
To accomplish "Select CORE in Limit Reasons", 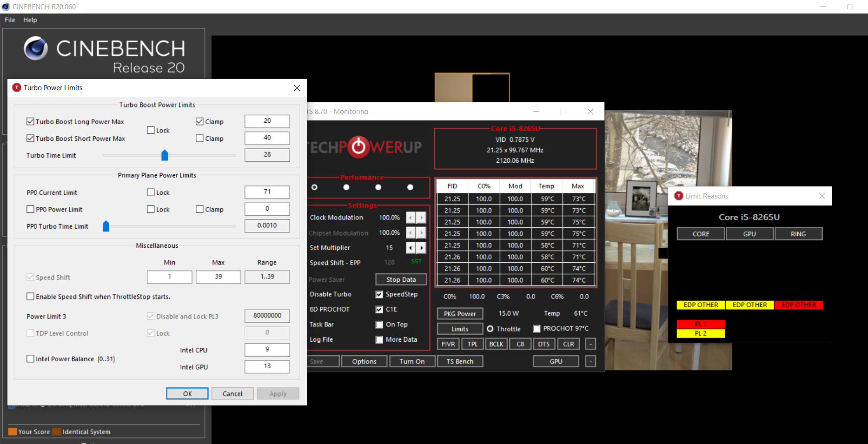I will pos(701,234).
